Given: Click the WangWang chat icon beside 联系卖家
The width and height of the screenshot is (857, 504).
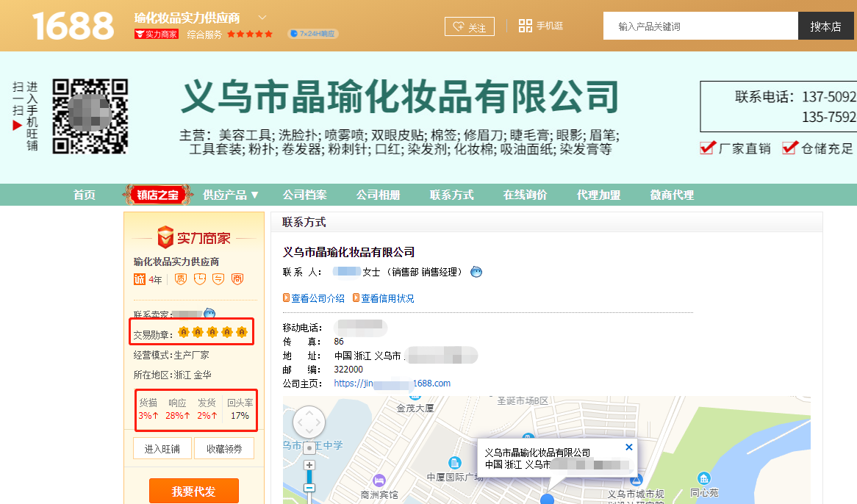Looking at the screenshot, I should [209, 314].
